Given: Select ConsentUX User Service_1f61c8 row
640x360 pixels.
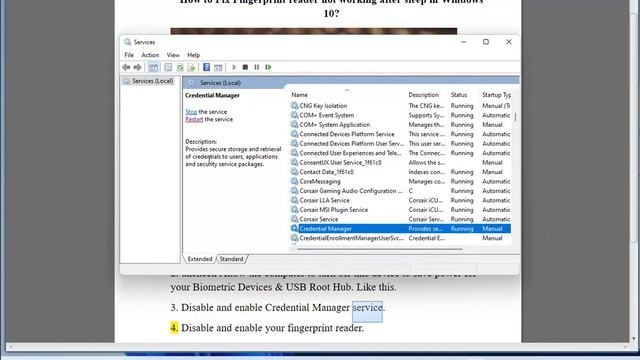Looking at the screenshot, I should pos(400,162).
